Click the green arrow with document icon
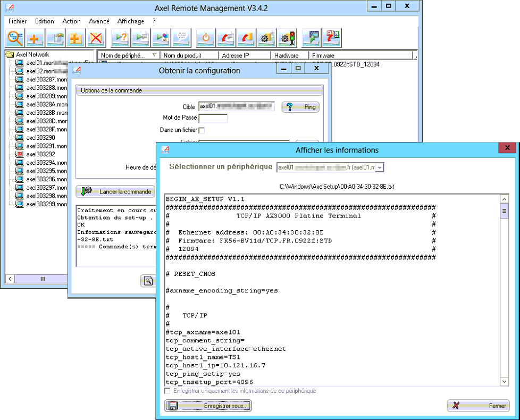520x420 pixels. (140, 38)
